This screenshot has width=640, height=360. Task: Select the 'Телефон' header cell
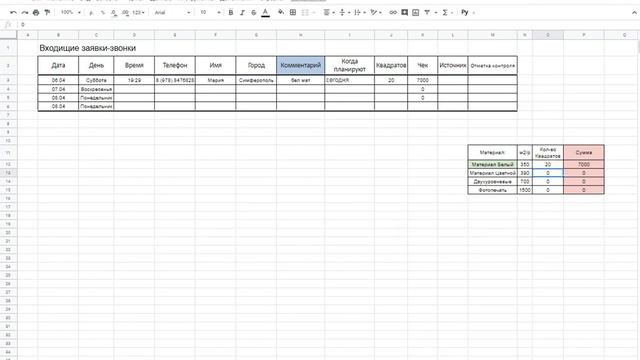175,65
